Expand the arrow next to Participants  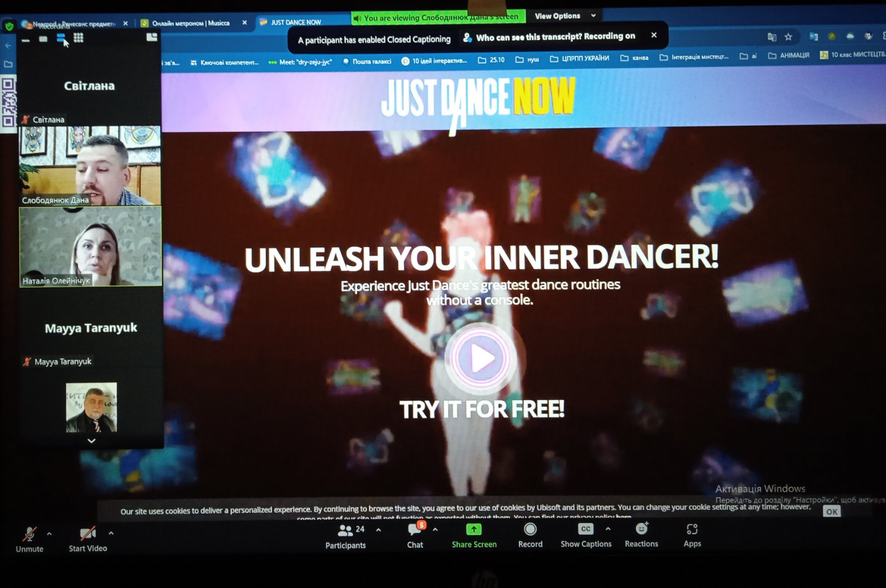click(378, 530)
